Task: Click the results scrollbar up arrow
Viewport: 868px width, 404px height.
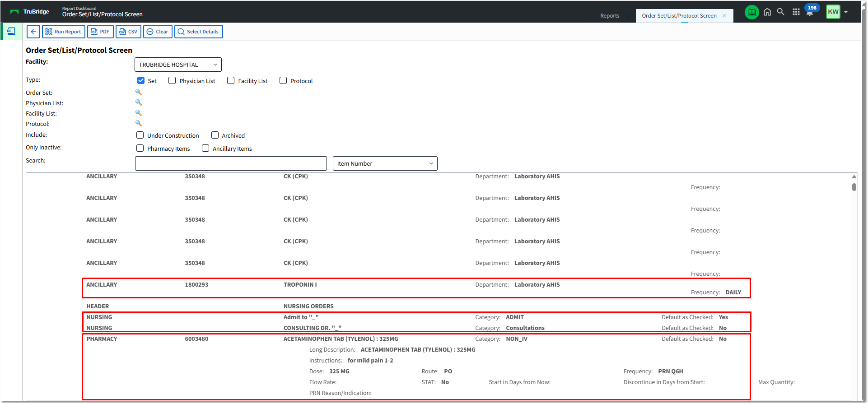Action: [x=854, y=176]
